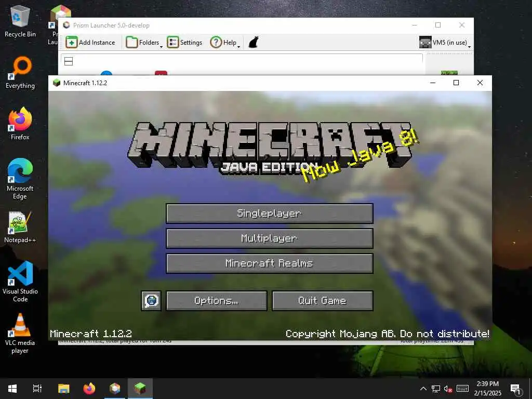Close the Minecraft 1.12.2 window
This screenshot has width=532, height=399.
480,83
